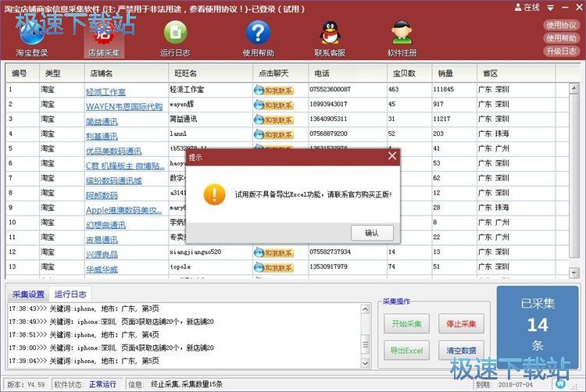This screenshot has width=586, height=392.
Task: Click the 使用帮助 question mark icon
Action: [259, 39]
